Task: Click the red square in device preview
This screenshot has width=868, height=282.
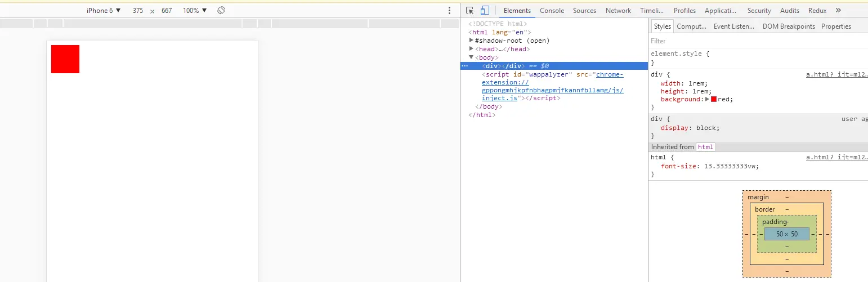Action: (x=65, y=59)
